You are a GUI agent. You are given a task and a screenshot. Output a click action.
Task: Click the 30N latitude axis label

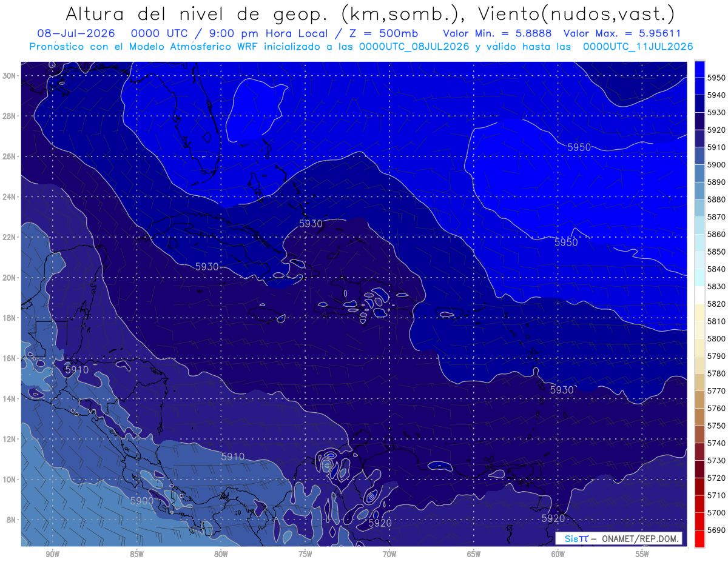click(10, 75)
